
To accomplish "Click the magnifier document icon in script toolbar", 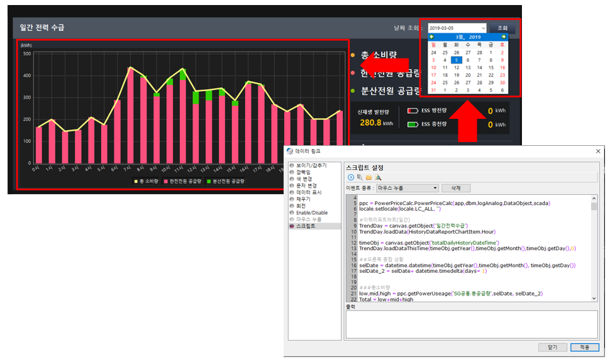I will coord(378,177).
